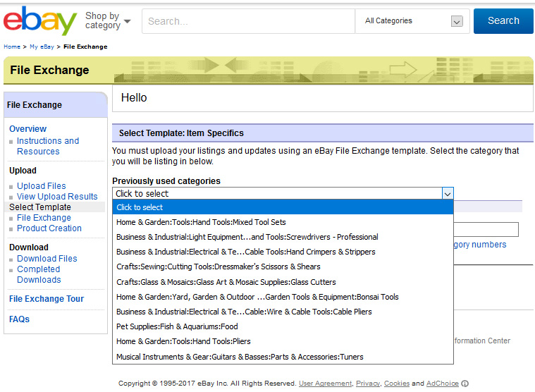This screenshot has width=535, height=392.
Task: Pick Crafts Glass Cutters category option
Action: click(x=283, y=282)
